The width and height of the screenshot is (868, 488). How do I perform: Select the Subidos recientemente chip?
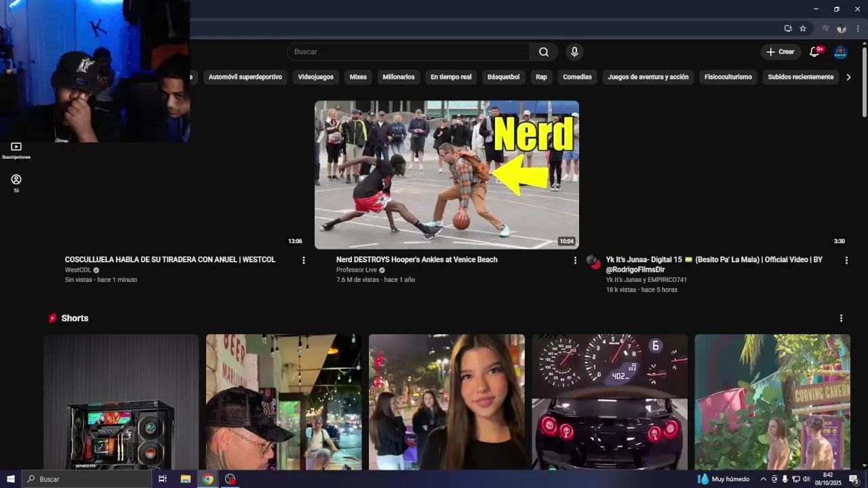tap(800, 77)
